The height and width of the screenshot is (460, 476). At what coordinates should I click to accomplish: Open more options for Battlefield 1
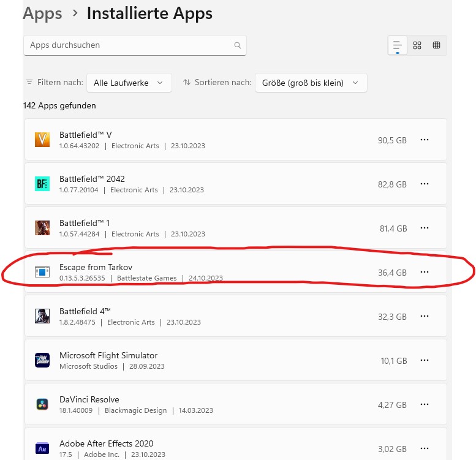click(425, 228)
